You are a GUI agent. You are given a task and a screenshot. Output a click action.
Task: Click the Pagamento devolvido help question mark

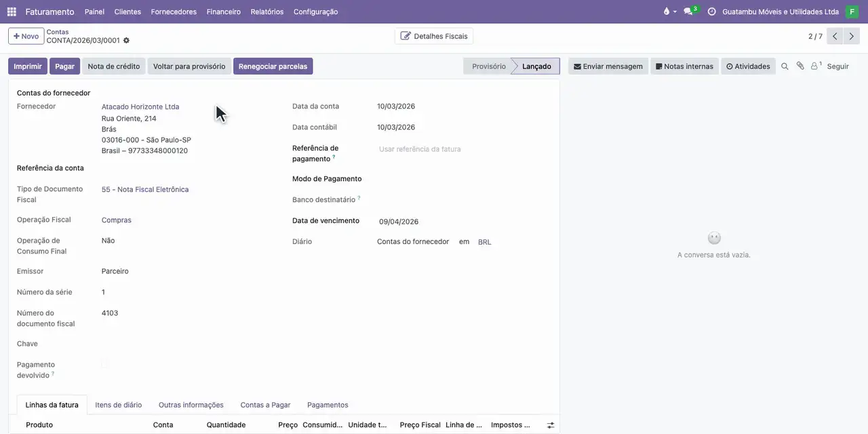[x=53, y=373]
